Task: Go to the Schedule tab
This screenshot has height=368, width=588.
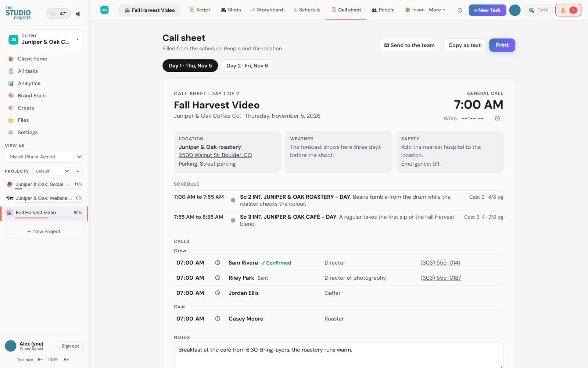Action: tap(307, 10)
